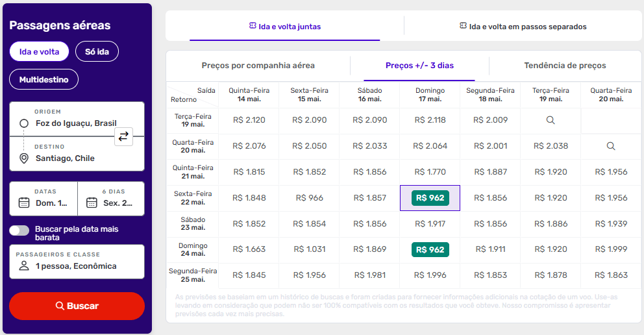Select highlighted R$ 962 fare for Domingo 24 mai.
The height and width of the screenshot is (335, 644).
(x=430, y=250)
